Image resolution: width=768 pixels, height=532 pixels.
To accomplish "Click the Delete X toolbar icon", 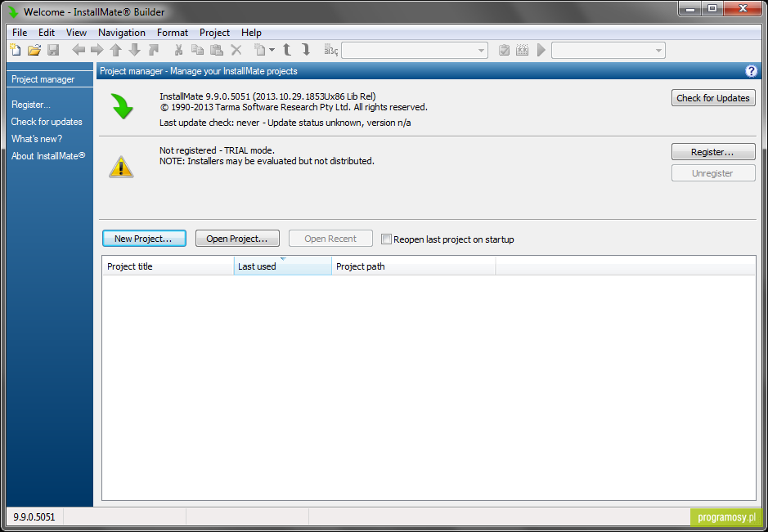I will click(x=236, y=50).
